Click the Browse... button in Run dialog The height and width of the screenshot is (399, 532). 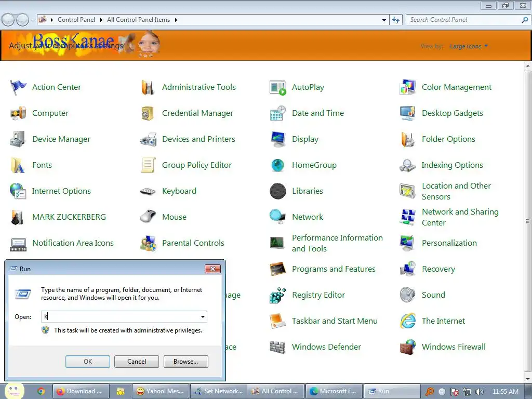pos(185,362)
